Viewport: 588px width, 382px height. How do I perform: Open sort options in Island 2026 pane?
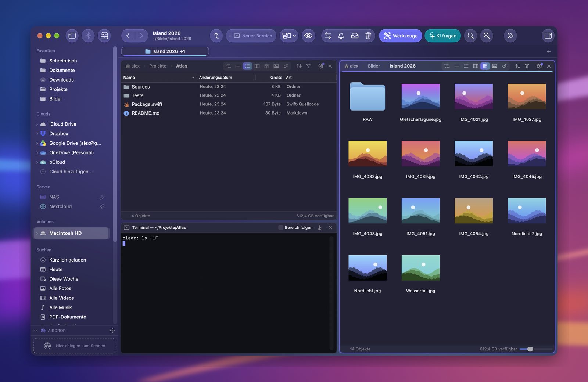[517, 66]
